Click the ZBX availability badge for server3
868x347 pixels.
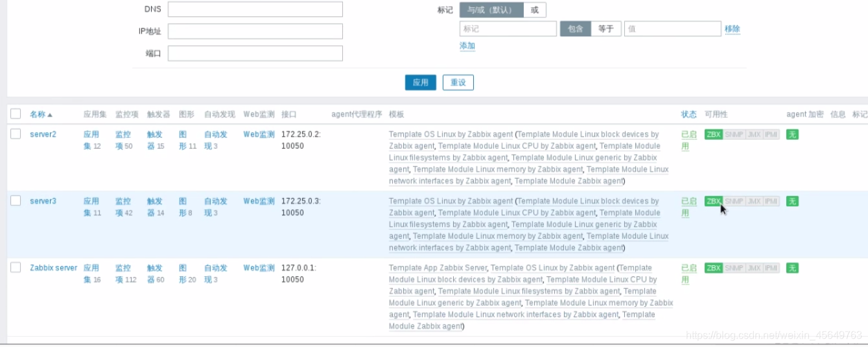pos(714,201)
